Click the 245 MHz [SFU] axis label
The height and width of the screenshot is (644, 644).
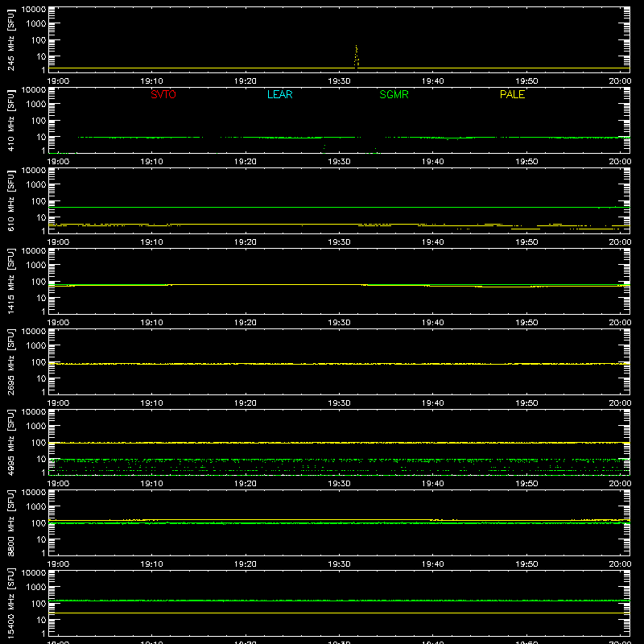click(10, 39)
